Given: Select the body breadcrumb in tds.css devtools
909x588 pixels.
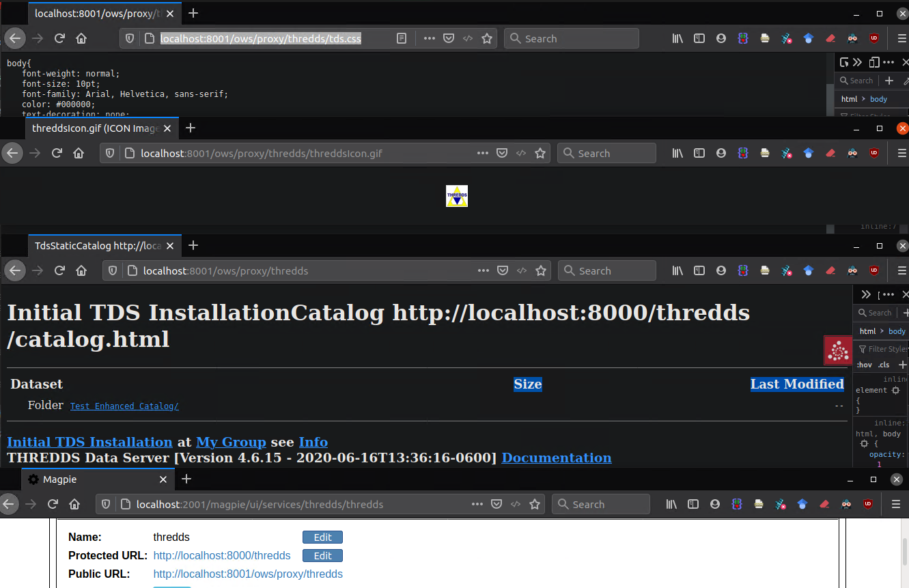Looking at the screenshot, I should pos(879,99).
